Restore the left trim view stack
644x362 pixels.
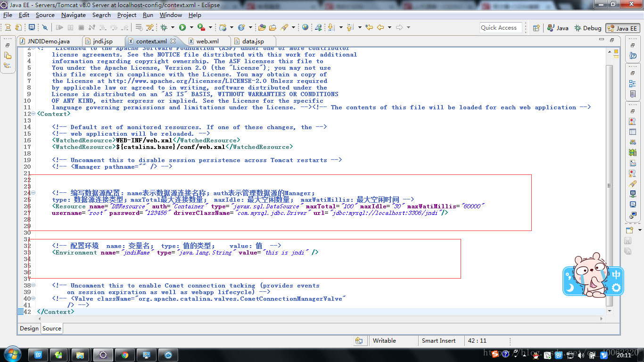click(8, 45)
